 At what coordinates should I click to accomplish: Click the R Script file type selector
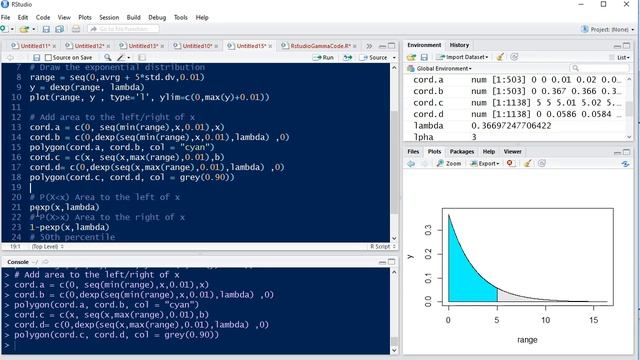tap(382, 247)
